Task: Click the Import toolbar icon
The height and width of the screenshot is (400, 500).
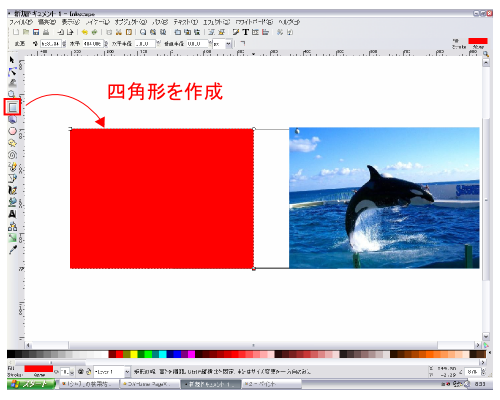Action: click(x=60, y=32)
